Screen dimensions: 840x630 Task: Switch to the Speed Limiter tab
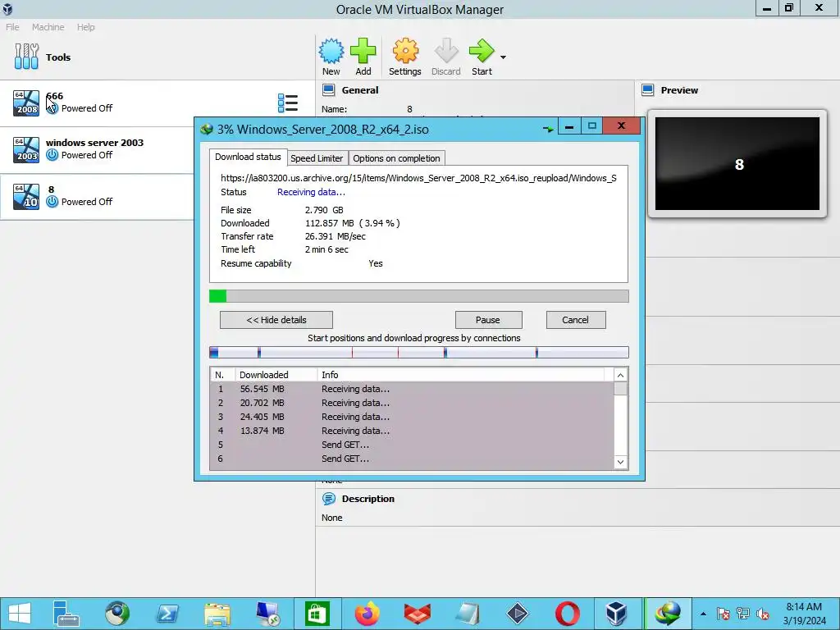(317, 158)
